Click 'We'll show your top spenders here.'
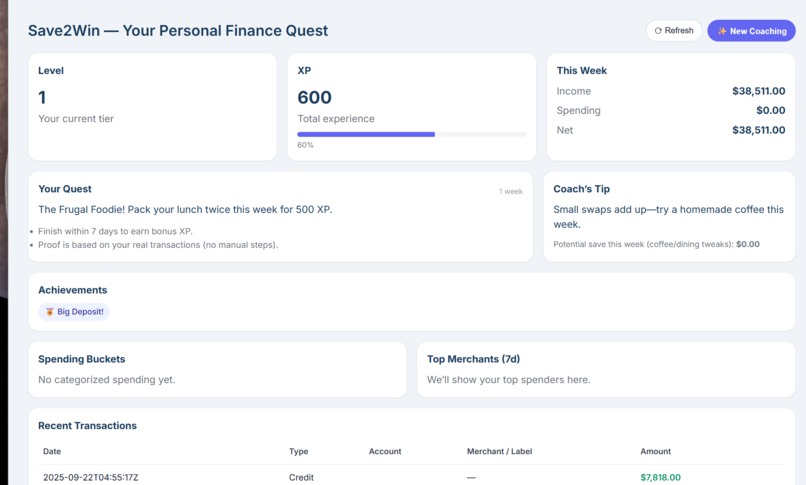 click(x=508, y=380)
